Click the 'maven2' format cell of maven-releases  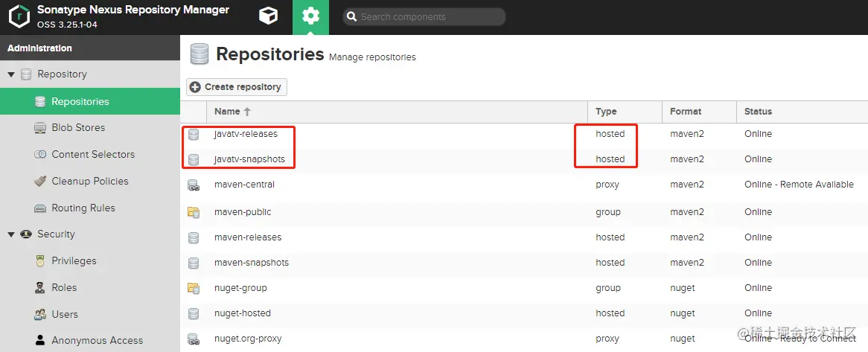[687, 237]
